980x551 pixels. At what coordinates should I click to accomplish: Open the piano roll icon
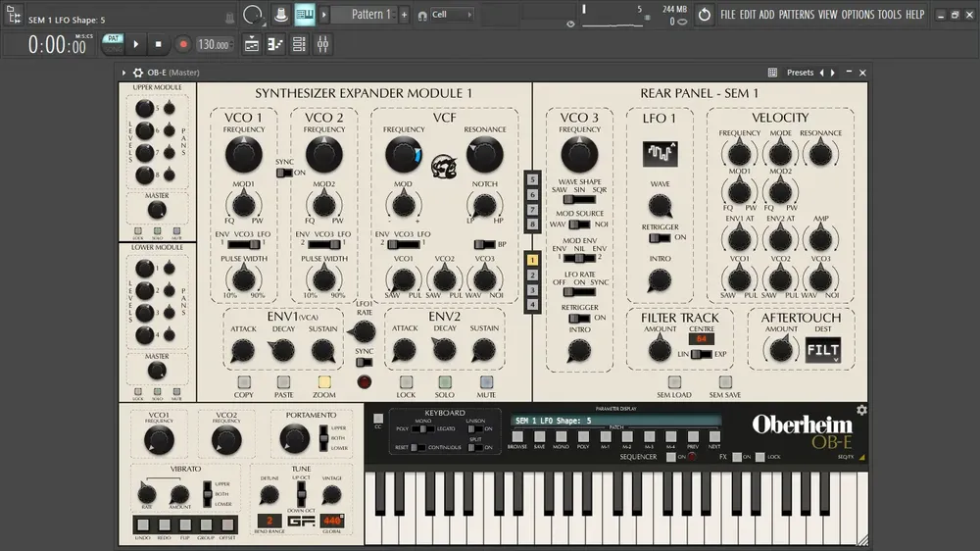coord(275,44)
